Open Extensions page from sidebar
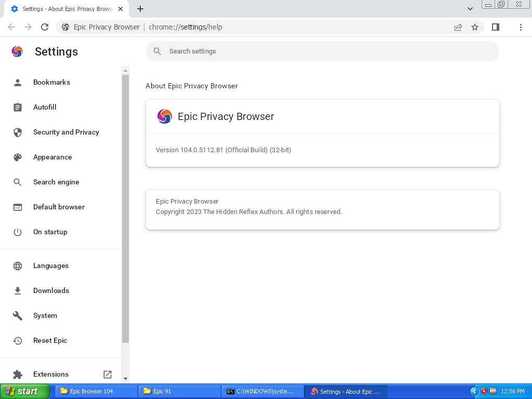The image size is (532, 399). (60, 374)
